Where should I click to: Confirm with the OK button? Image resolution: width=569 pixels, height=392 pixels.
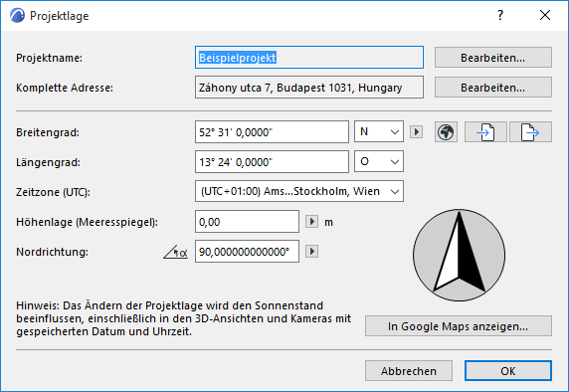point(508,371)
